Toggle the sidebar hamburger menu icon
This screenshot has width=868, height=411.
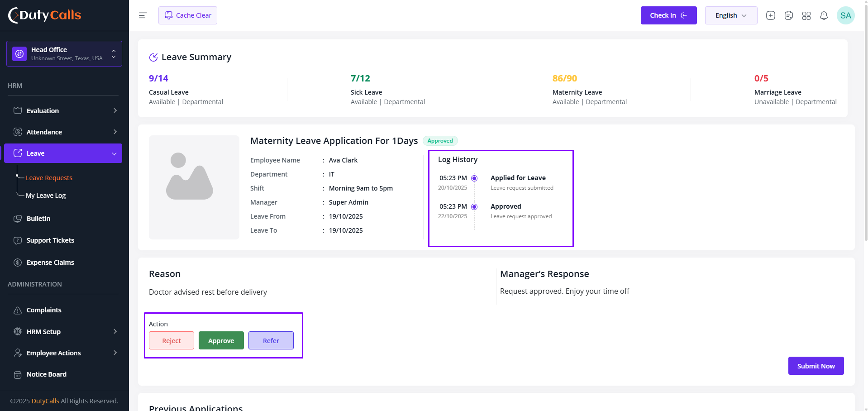(x=143, y=15)
